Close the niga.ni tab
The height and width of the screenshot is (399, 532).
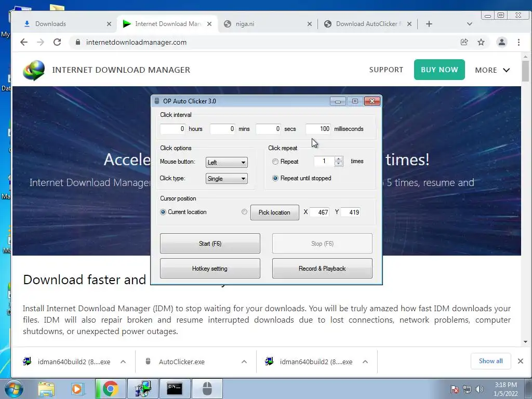coord(310,24)
